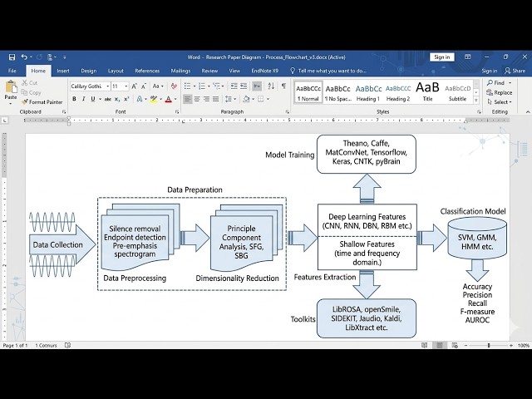Viewport: 532px width, 399px height.
Task: Switch to Read Mode view in status bar
Action: coord(424,345)
